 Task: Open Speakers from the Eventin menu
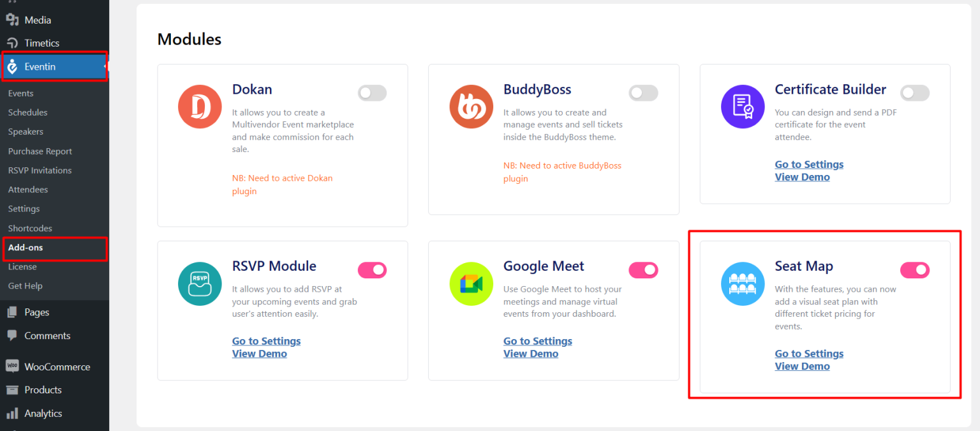click(x=26, y=132)
